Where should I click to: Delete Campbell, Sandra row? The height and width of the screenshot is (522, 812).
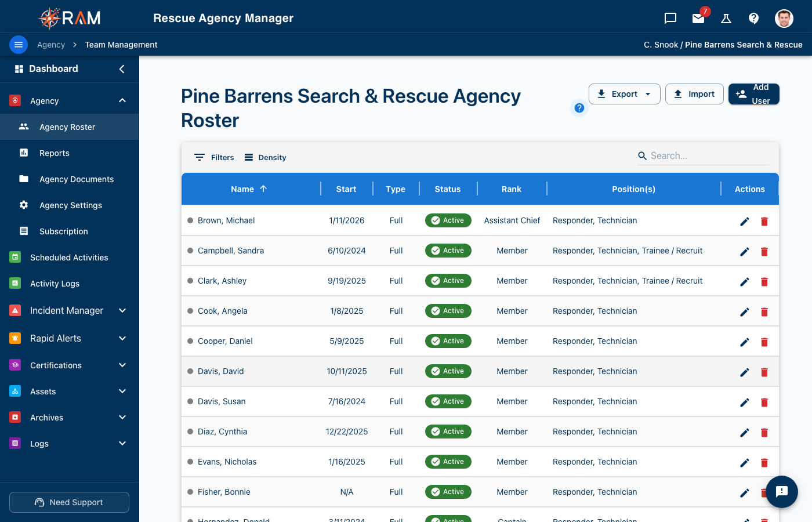(764, 252)
